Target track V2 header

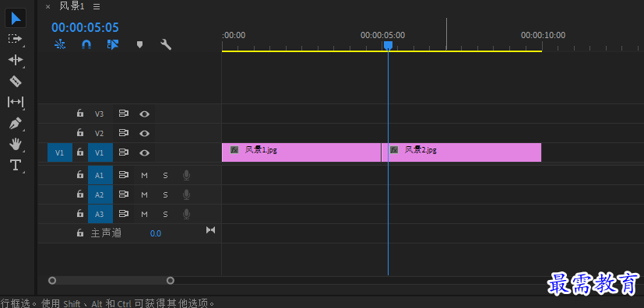coord(100,133)
